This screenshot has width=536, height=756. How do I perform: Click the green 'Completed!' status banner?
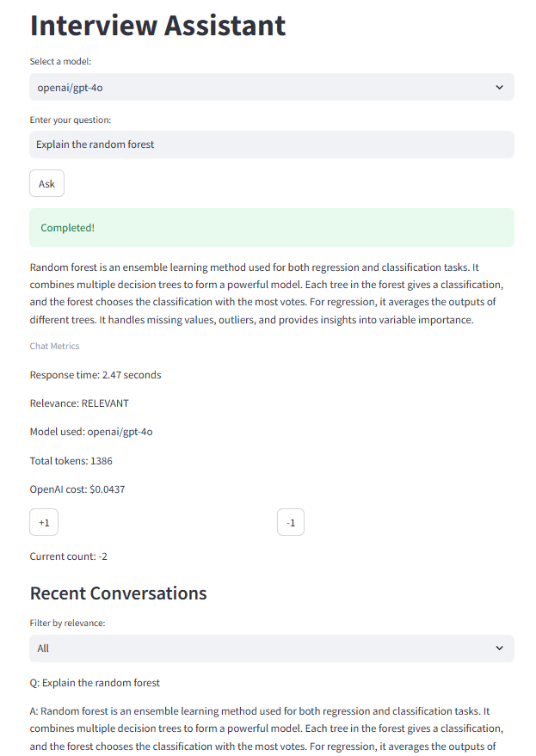point(271,228)
